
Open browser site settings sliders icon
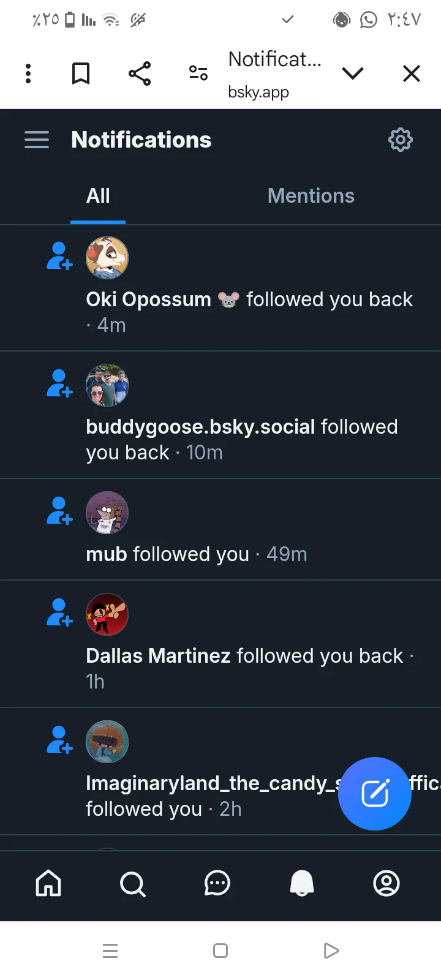point(198,73)
